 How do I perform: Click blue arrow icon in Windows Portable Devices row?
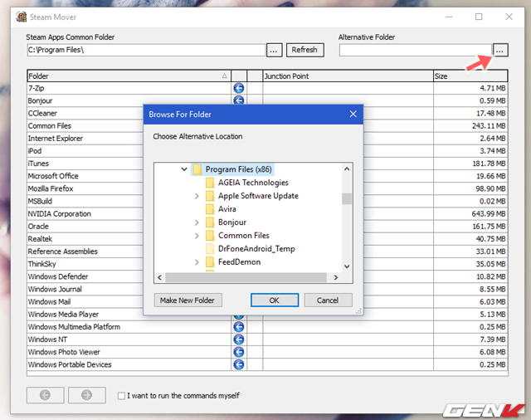(x=239, y=364)
